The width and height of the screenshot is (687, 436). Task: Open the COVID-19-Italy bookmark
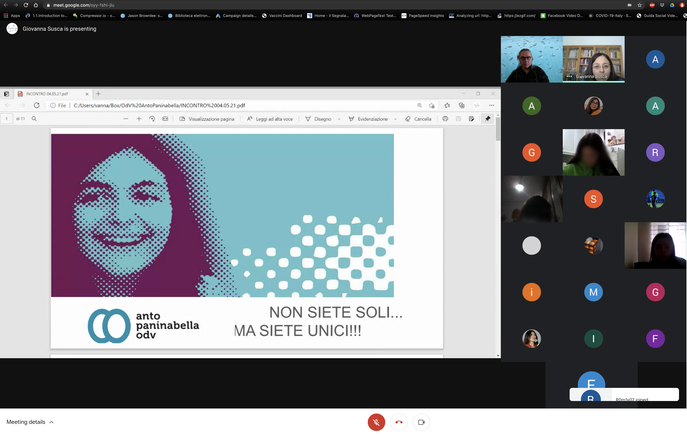click(x=609, y=15)
